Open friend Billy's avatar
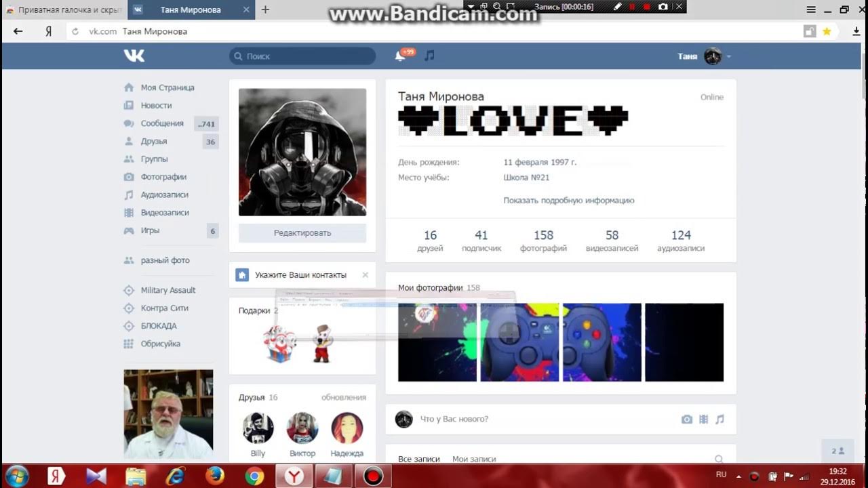This screenshot has width=868, height=488. pos(258,428)
